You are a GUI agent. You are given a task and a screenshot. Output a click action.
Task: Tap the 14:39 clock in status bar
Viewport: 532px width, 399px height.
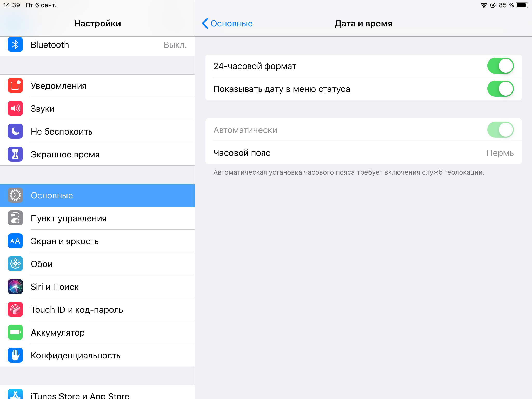(12, 5)
